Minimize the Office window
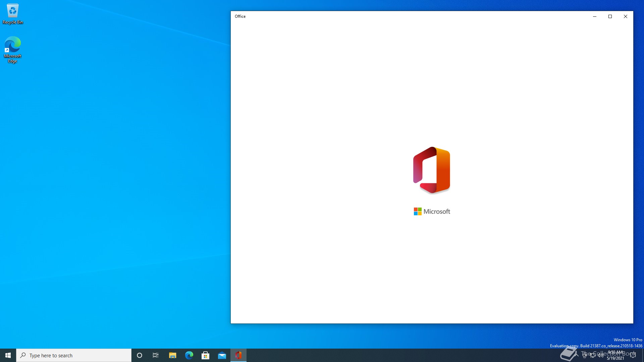This screenshot has width=644, height=362. 595,16
